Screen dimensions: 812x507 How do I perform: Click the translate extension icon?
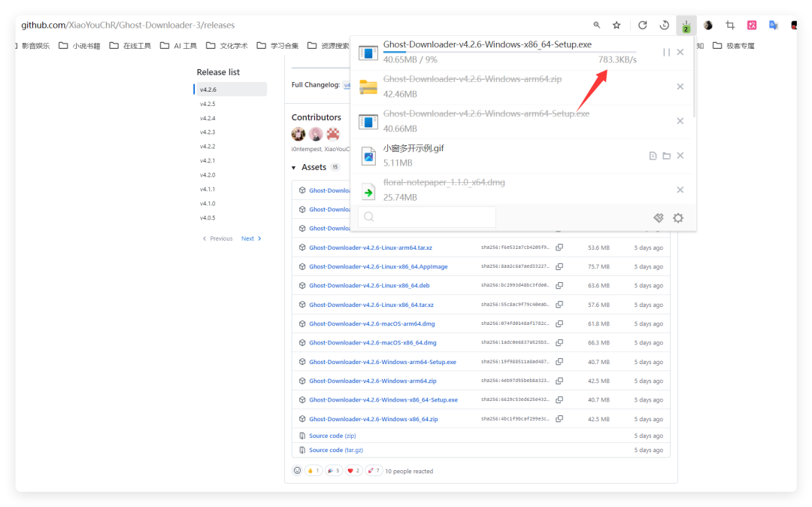tap(773, 25)
